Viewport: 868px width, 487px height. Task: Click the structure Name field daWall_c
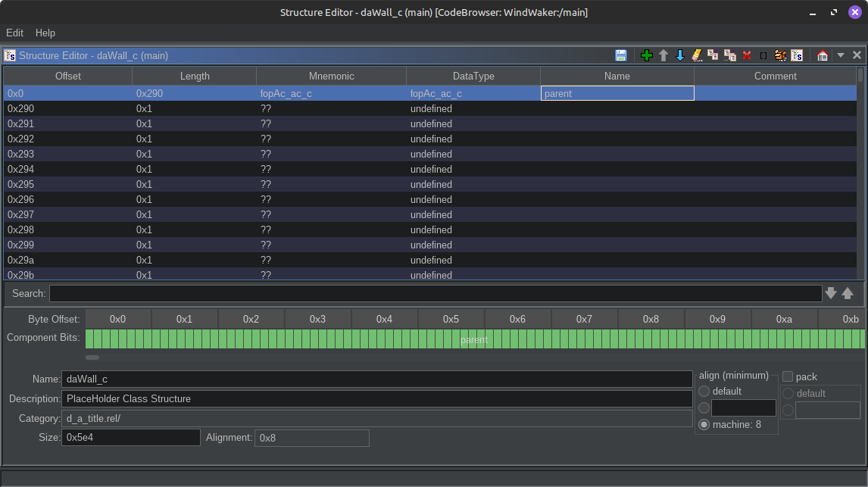(x=376, y=379)
